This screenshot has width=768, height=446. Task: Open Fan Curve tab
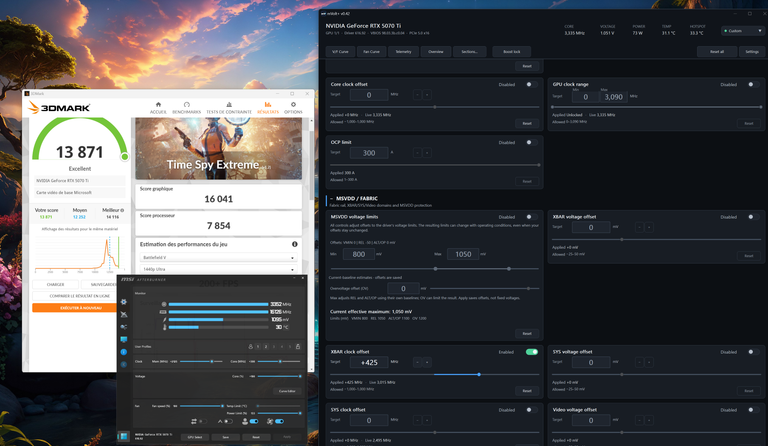coord(371,51)
